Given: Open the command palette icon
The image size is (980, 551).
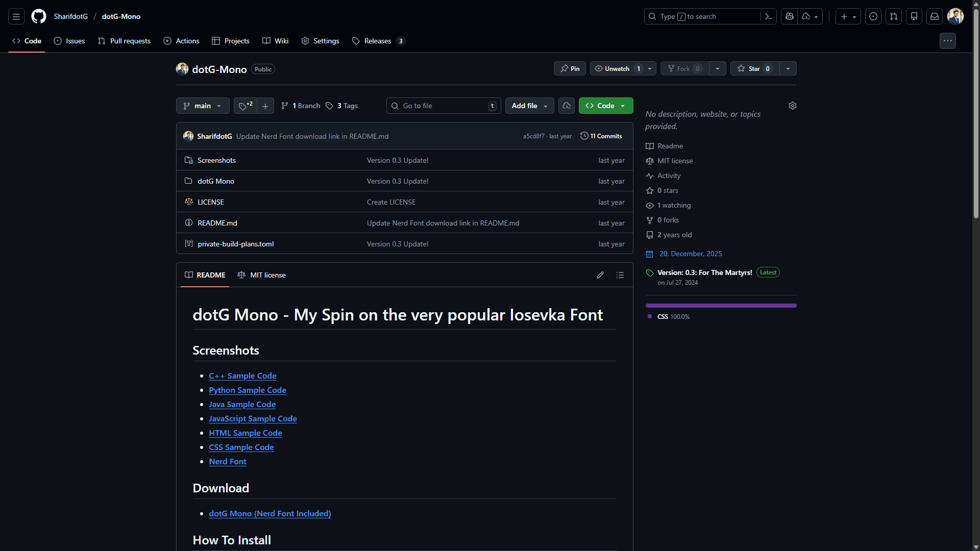Looking at the screenshot, I should [768, 16].
